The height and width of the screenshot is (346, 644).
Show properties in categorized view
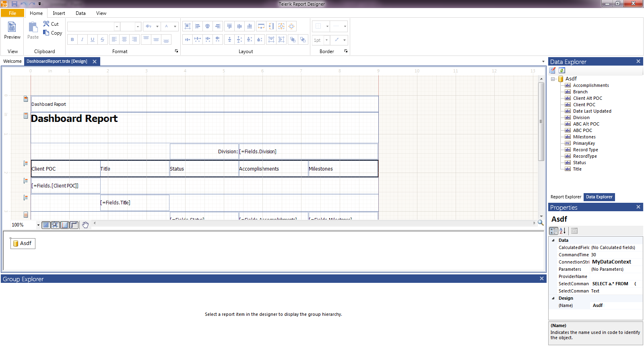[x=554, y=231]
